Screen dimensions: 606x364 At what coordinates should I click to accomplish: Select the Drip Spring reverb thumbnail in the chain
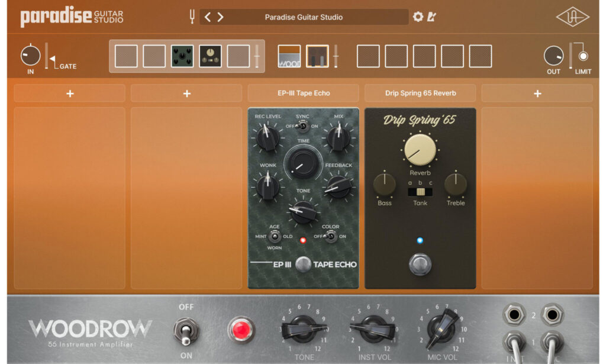click(x=210, y=56)
